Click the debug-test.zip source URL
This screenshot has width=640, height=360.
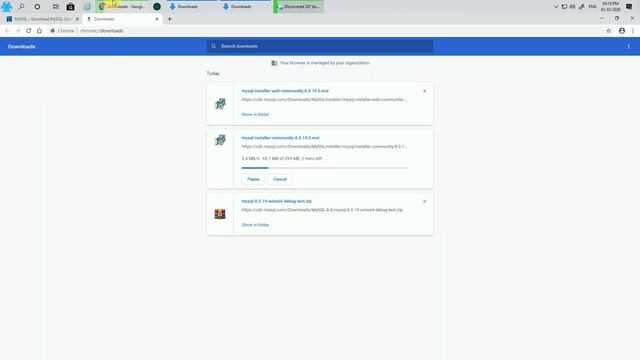pos(322,210)
